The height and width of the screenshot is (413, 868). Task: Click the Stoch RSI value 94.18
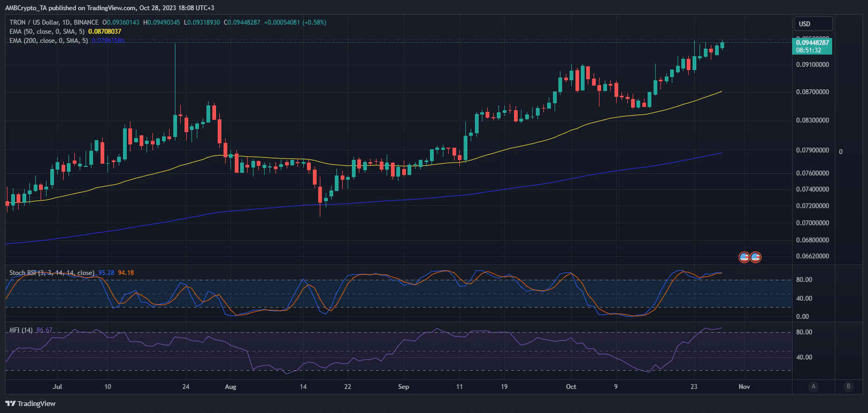tap(126, 273)
